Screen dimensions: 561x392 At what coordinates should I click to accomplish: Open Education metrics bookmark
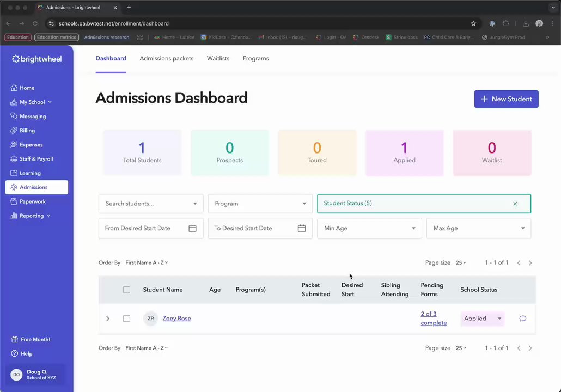(57, 37)
